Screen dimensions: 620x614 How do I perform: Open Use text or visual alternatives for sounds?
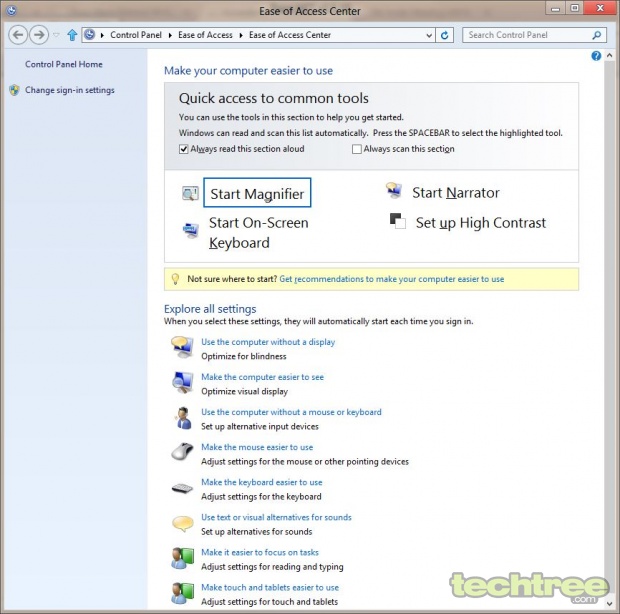pyautogui.click(x=276, y=518)
